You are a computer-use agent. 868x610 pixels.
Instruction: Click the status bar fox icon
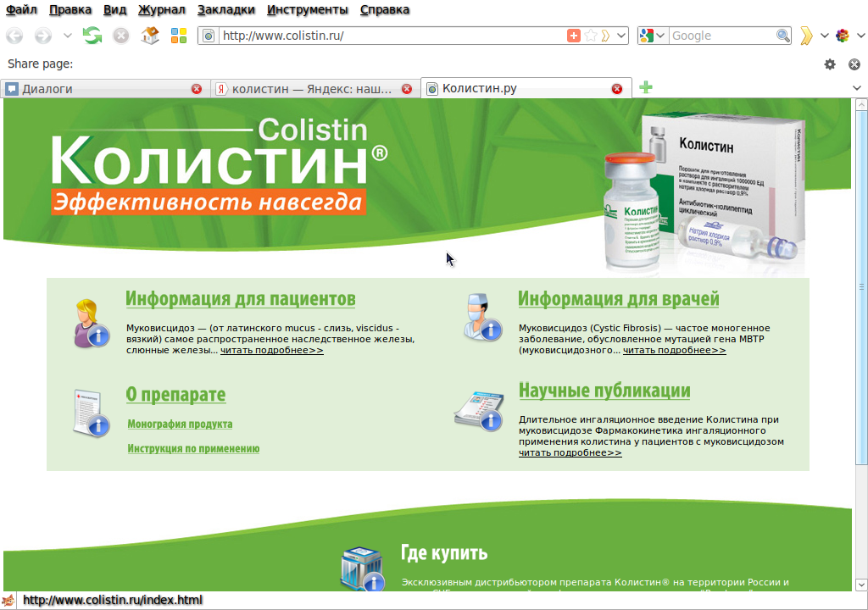[x=8, y=600]
